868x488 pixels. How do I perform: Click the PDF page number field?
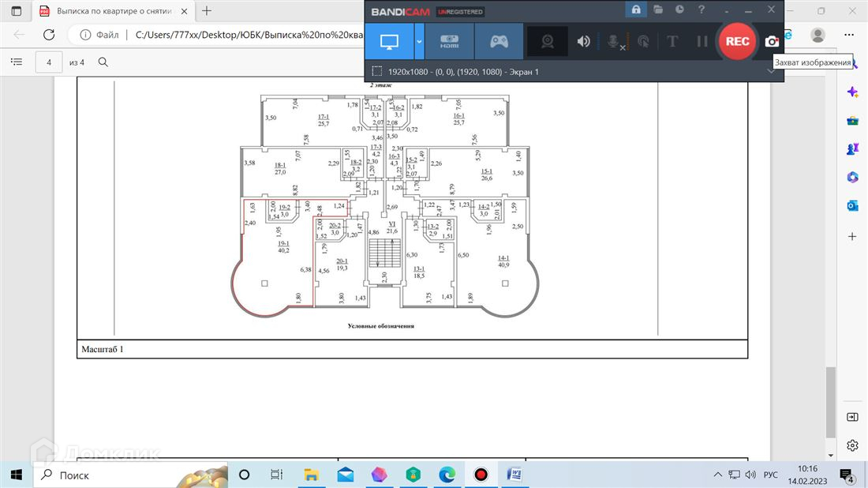point(49,62)
